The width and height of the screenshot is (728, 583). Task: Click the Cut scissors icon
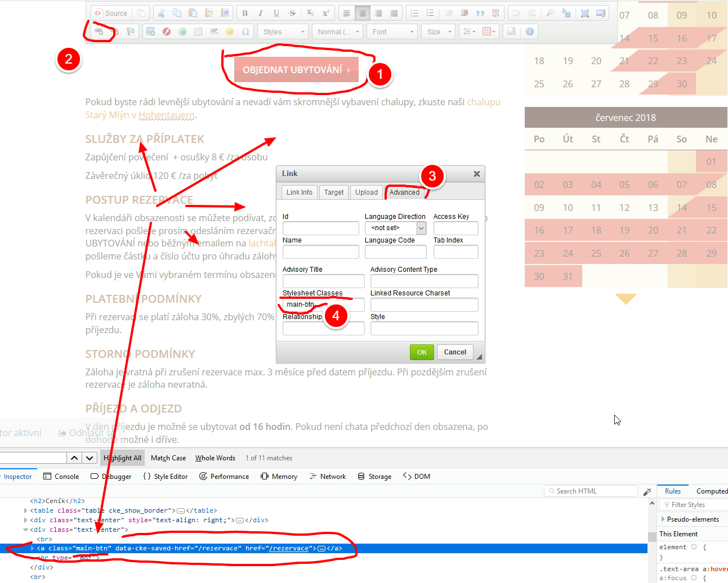pos(162,13)
